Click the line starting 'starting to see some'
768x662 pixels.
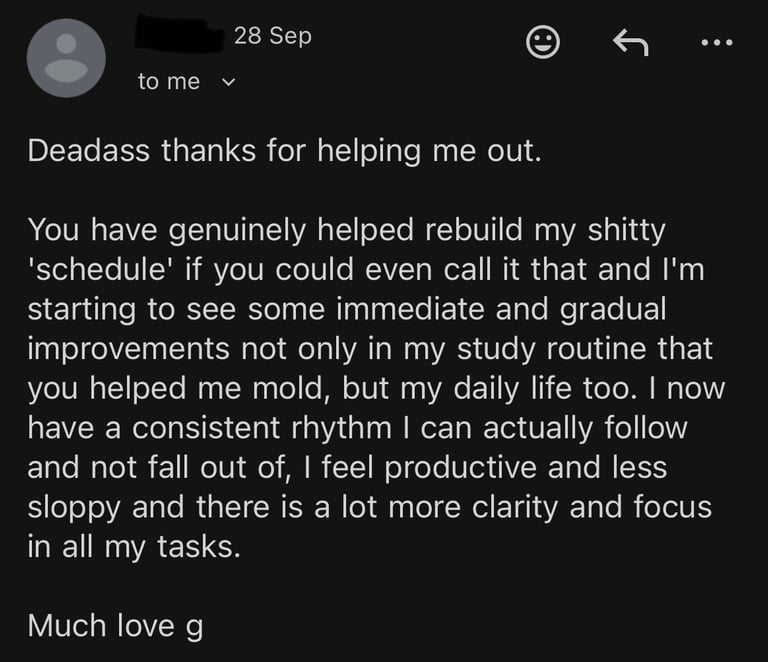(x=346, y=309)
